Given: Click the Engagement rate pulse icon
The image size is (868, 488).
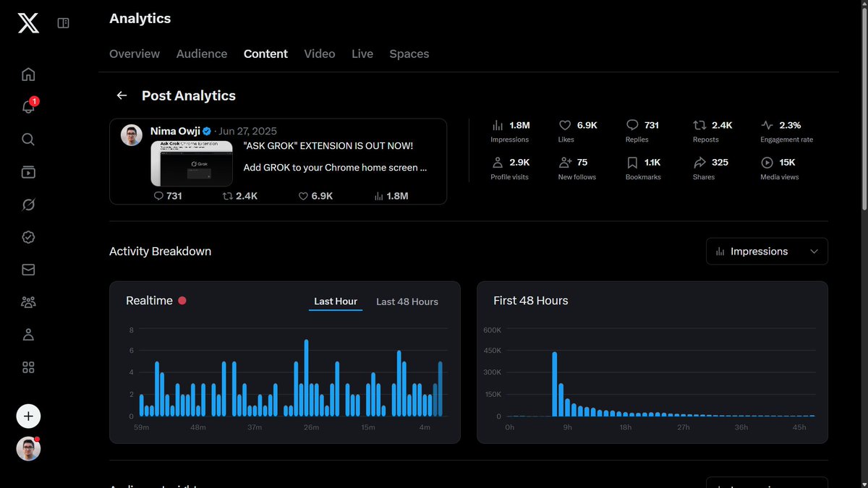Looking at the screenshot, I should (767, 125).
